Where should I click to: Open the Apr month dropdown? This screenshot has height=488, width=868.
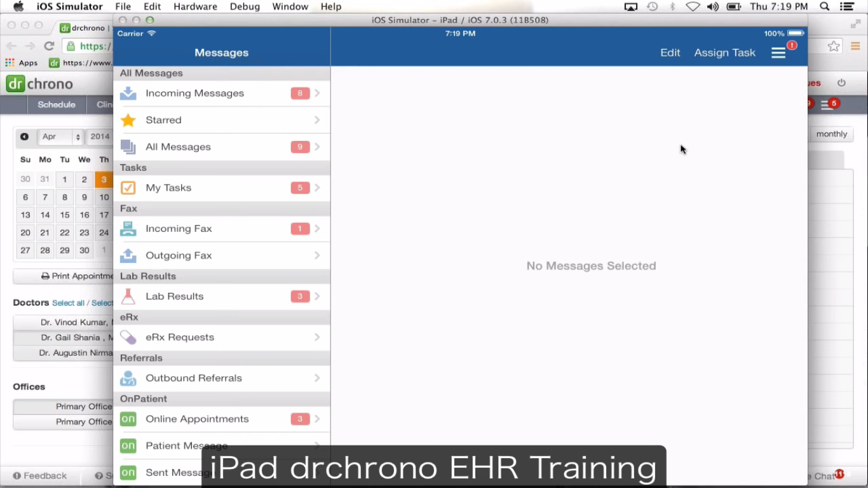pyautogui.click(x=61, y=137)
